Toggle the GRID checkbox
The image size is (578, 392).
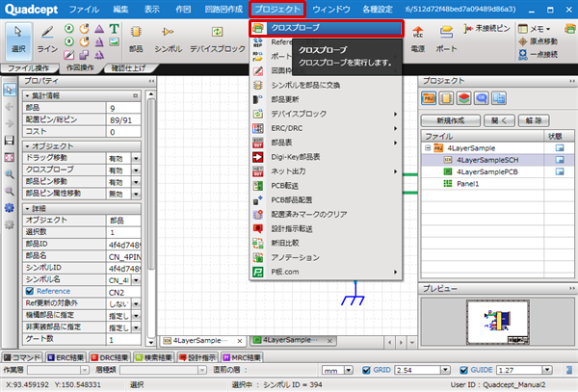coord(366,370)
